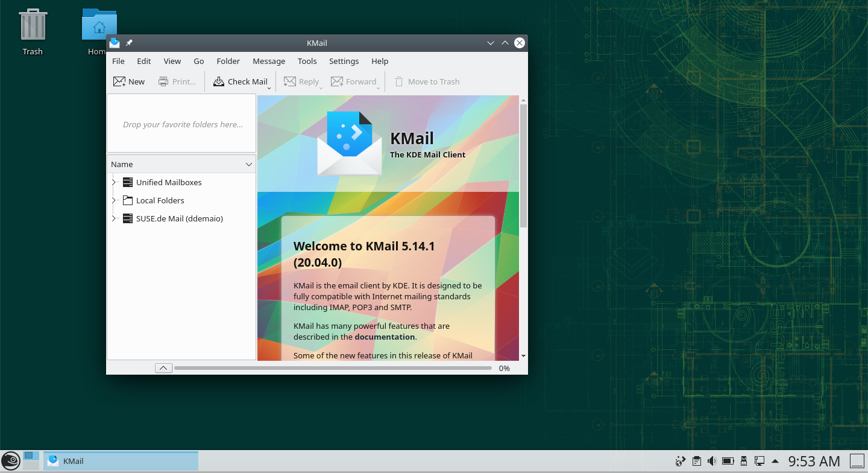Image resolution: width=868 pixels, height=473 pixels.
Task: Click the network connection tray icon
Action: coord(759,462)
